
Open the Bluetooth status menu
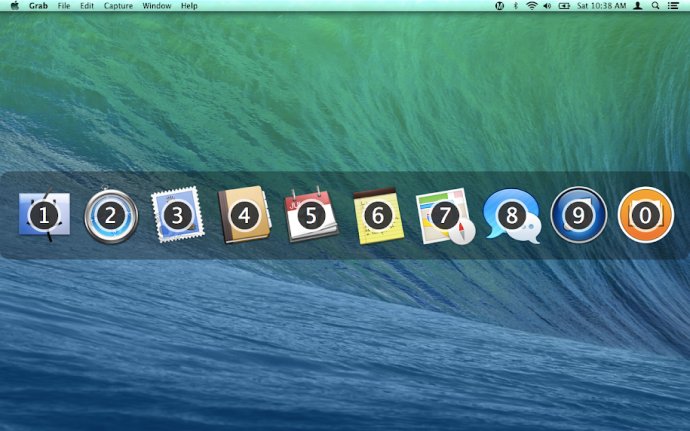pos(516,6)
